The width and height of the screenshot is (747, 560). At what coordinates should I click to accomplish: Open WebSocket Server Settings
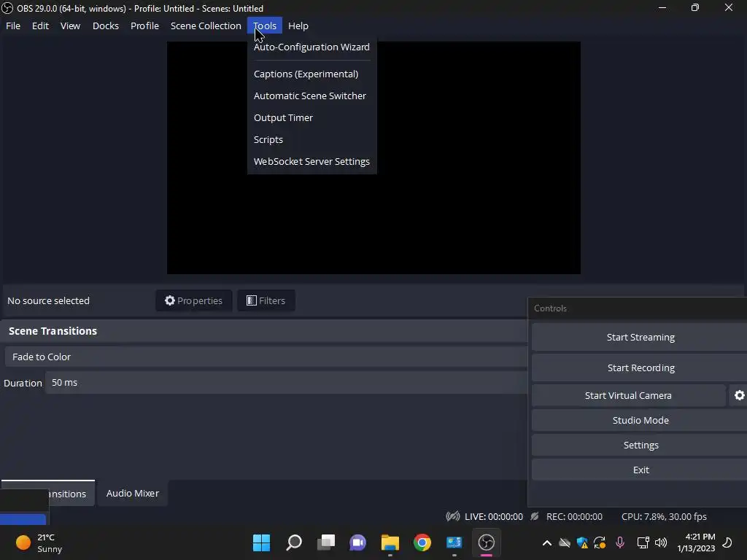[311, 161]
